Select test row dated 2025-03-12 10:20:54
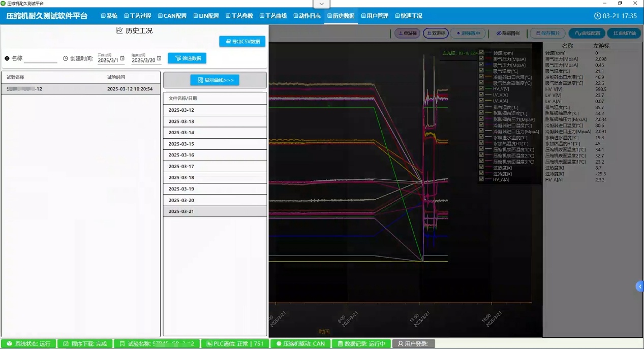The height and width of the screenshot is (349, 644). tap(80, 89)
